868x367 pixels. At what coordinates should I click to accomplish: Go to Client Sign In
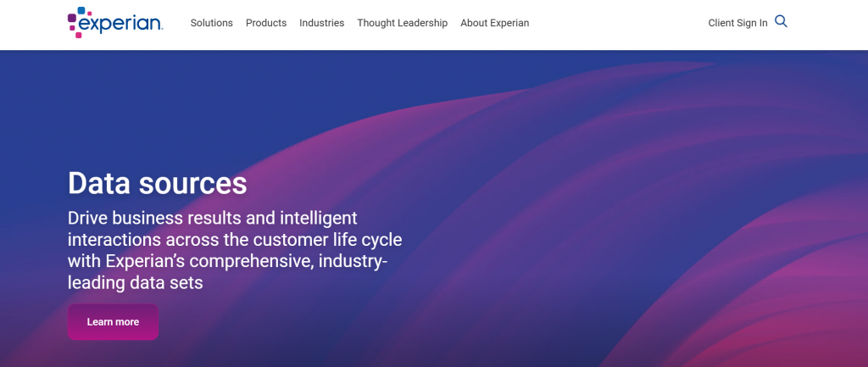pyautogui.click(x=738, y=23)
